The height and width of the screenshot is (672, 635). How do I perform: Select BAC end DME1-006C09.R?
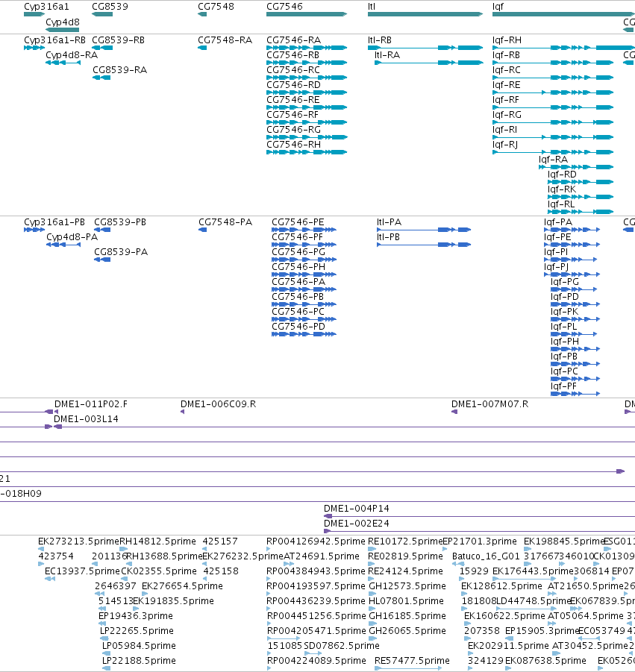pos(218,404)
